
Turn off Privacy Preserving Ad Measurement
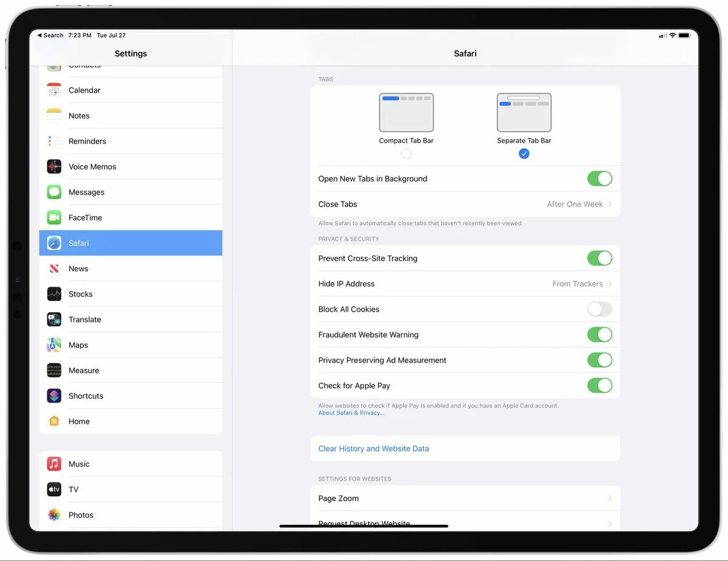tap(599, 359)
